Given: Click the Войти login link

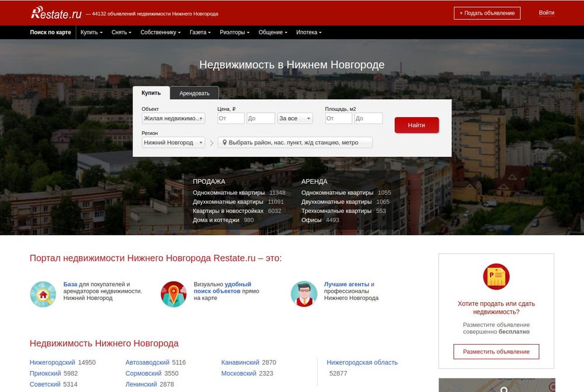Looking at the screenshot, I should point(547,13).
